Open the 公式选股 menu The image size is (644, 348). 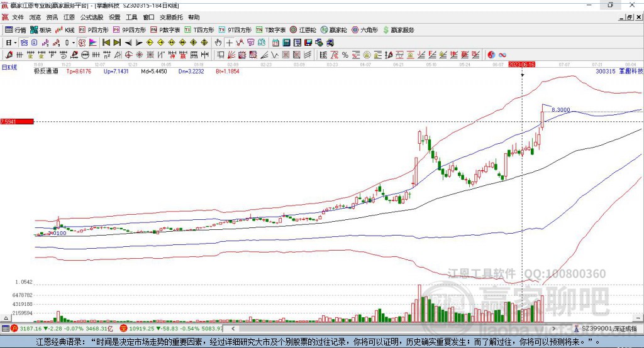(x=91, y=18)
